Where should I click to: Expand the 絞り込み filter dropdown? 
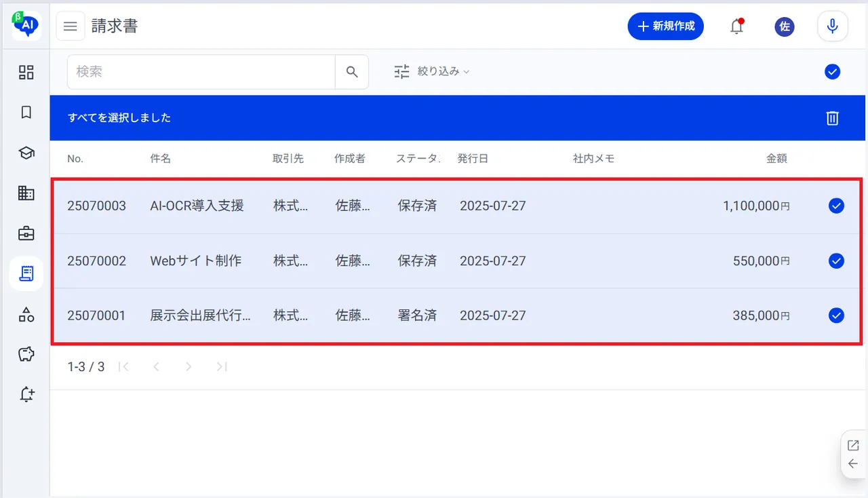(x=432, y=71)
